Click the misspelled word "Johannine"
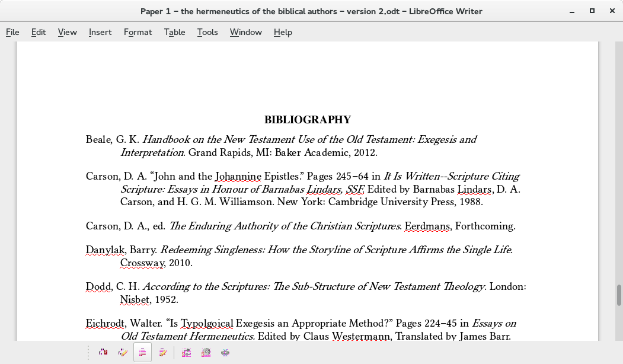This screenshot has width=623, height=364. pos(238,176)
